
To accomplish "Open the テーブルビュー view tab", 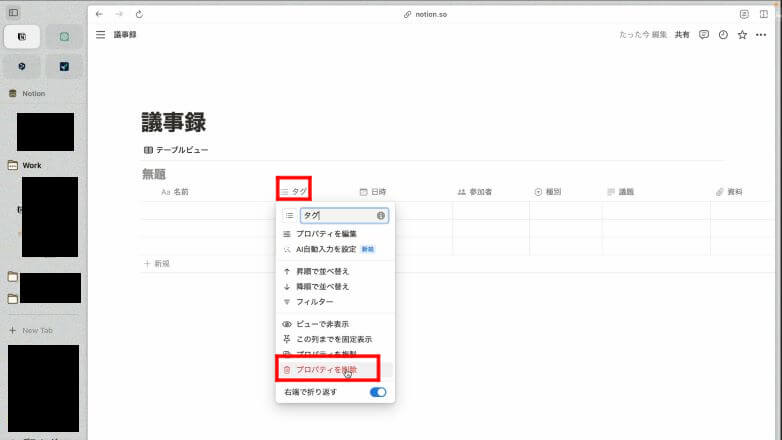I will pos(176,150).
